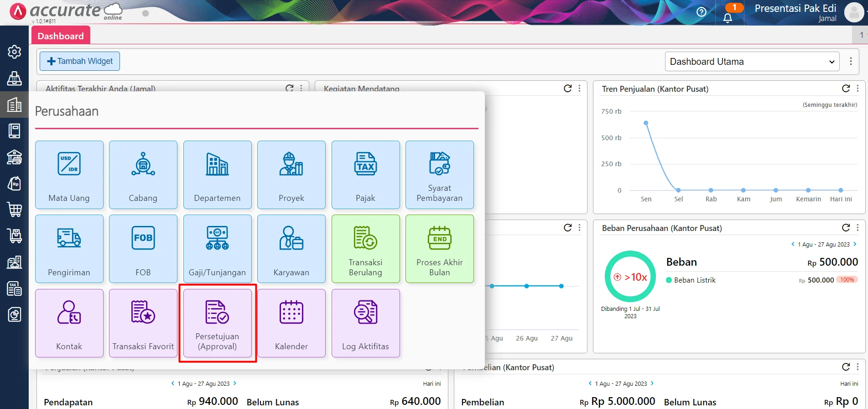Click the notification bell icon
This screenshot has width=868, height=409.
click(x=728, y=17)
